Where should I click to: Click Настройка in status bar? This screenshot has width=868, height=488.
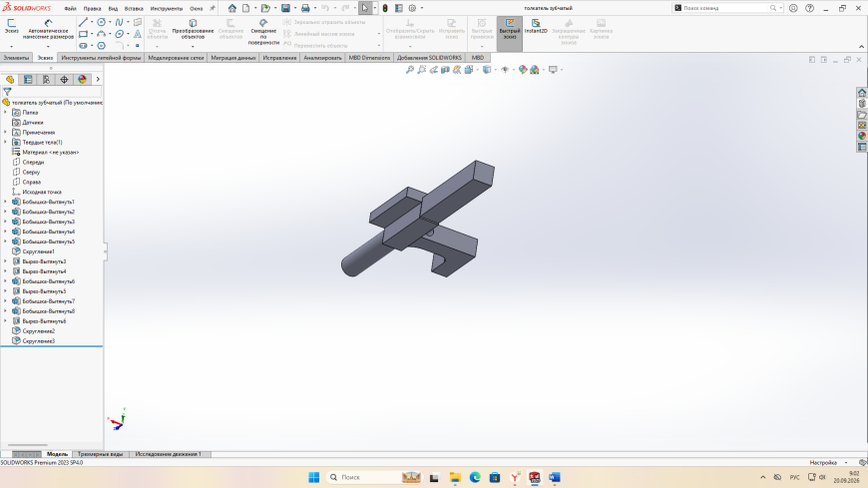tap(823, 462)
